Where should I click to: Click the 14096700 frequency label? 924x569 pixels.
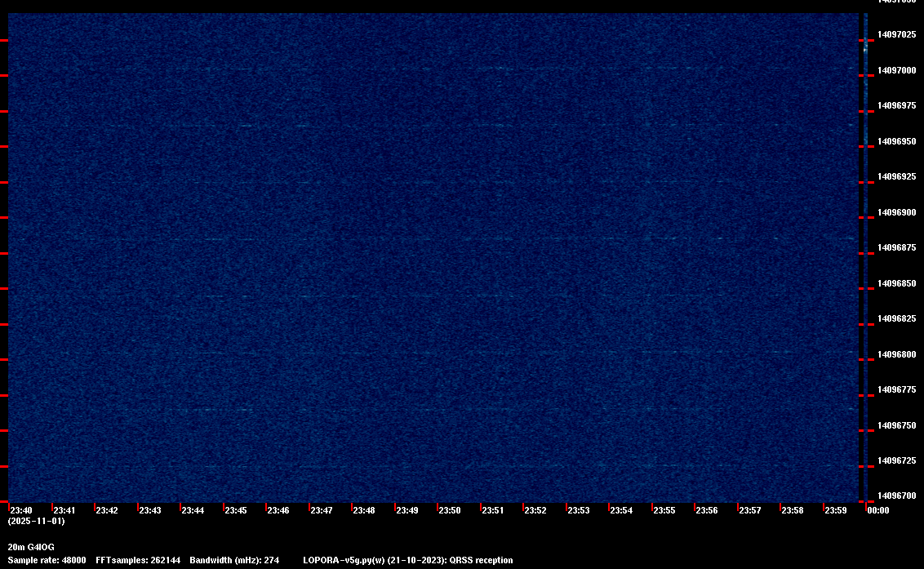point(897,496)
